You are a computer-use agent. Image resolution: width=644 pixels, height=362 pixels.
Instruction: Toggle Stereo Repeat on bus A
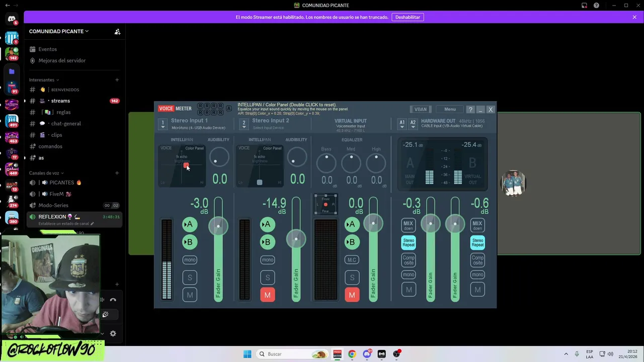[409, 242]
